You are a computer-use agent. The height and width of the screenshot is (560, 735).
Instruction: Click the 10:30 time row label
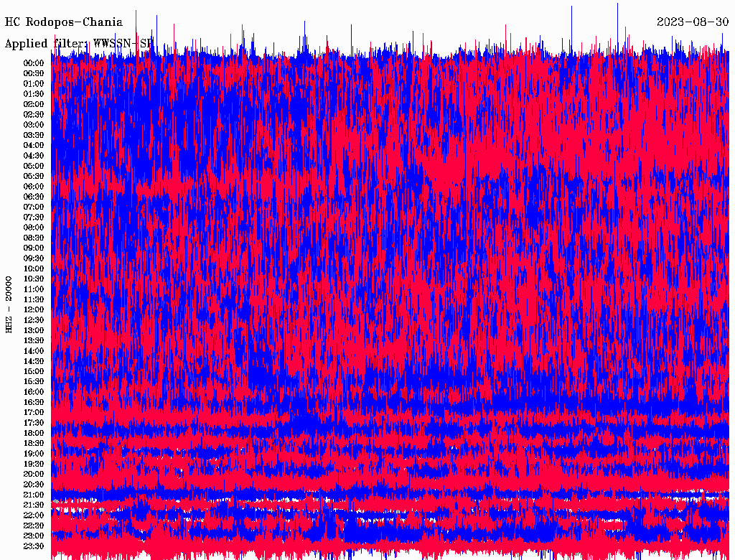(34, 279)
